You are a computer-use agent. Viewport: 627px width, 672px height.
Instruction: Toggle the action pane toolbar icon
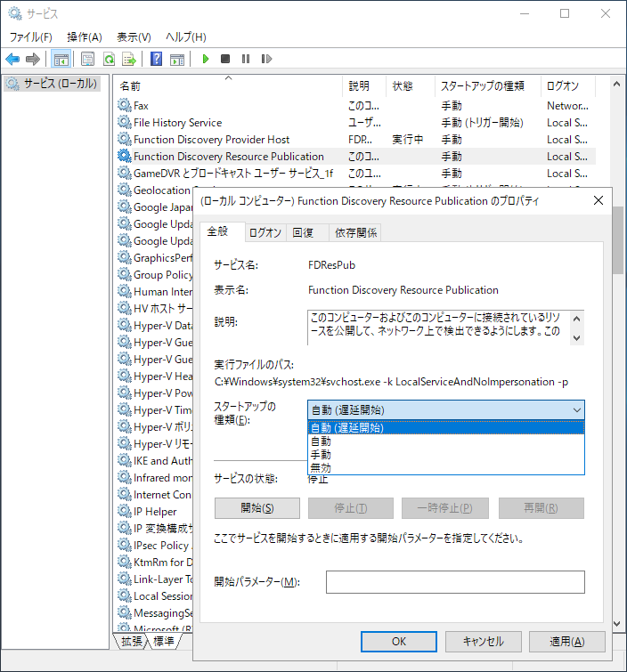pyautogui.click(x=176, y=59)
